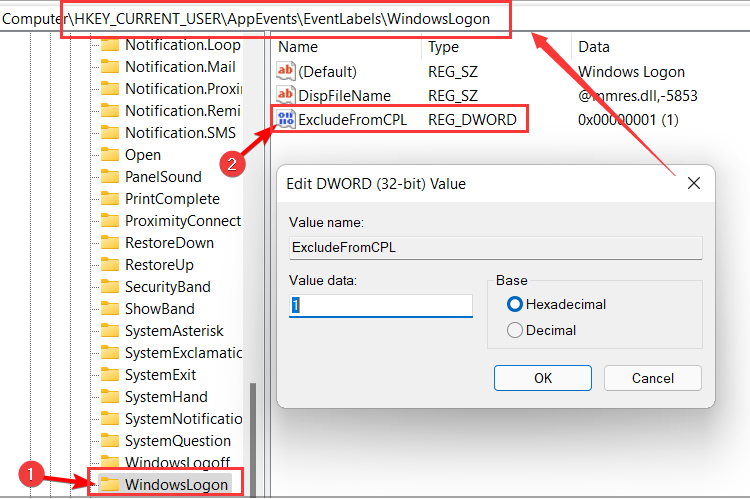The width and height of the screenshot is (750, 499).
Task: Click the PrintComplete folder icon
Action: [110, 199]
